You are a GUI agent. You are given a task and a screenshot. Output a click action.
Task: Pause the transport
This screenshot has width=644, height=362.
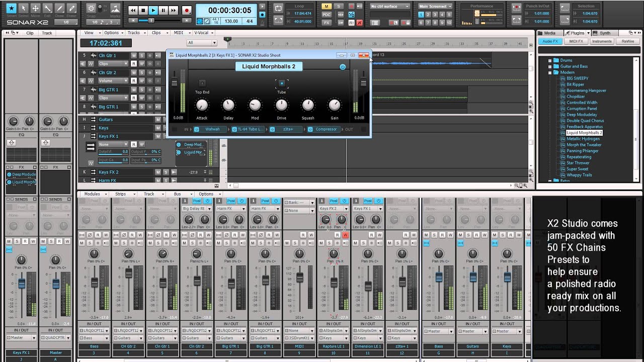tap(163, 10)
